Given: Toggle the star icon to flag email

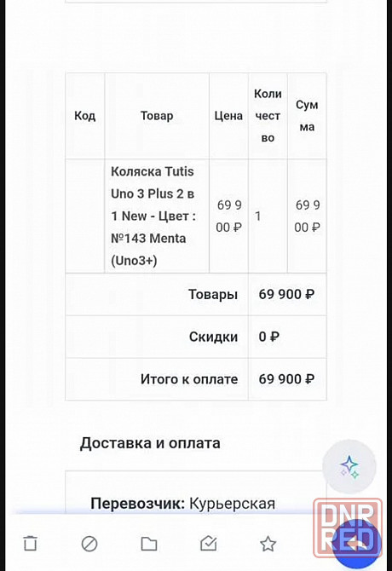Looking at the screenshot, I should click(x=268, y=544).
